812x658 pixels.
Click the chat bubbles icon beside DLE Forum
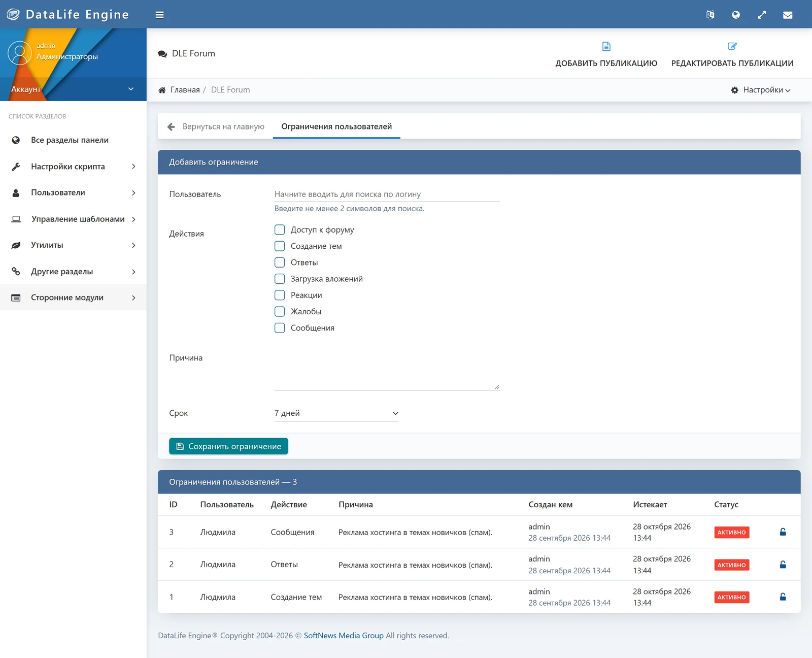[162, 54]
